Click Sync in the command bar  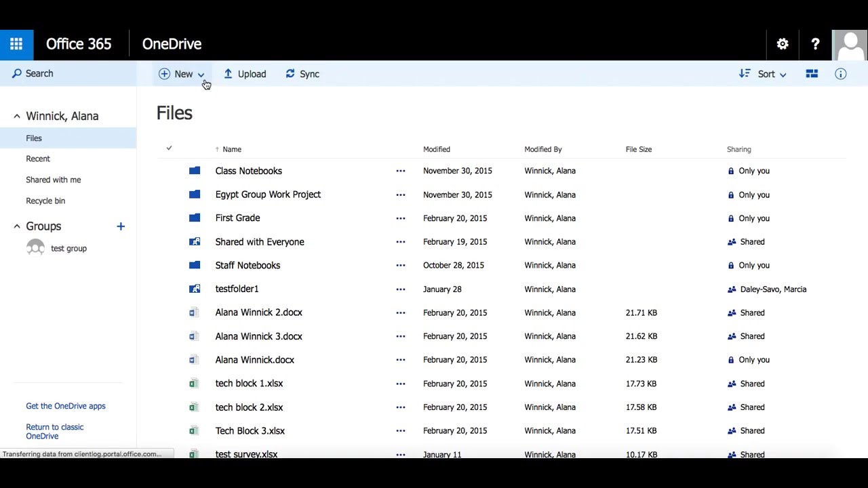302,74
